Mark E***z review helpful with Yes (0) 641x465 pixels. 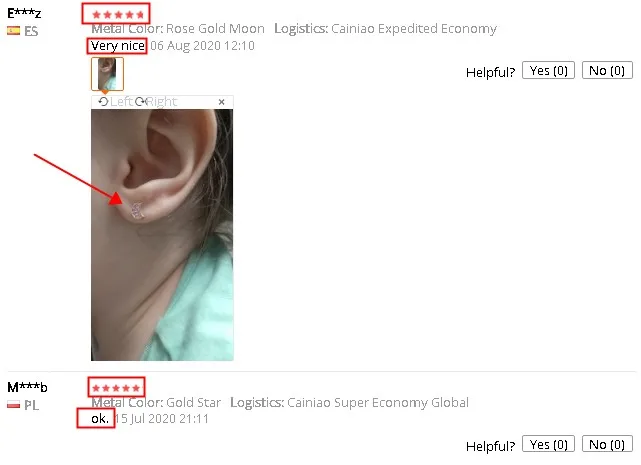pyautogui.click(x=548, y=71)
